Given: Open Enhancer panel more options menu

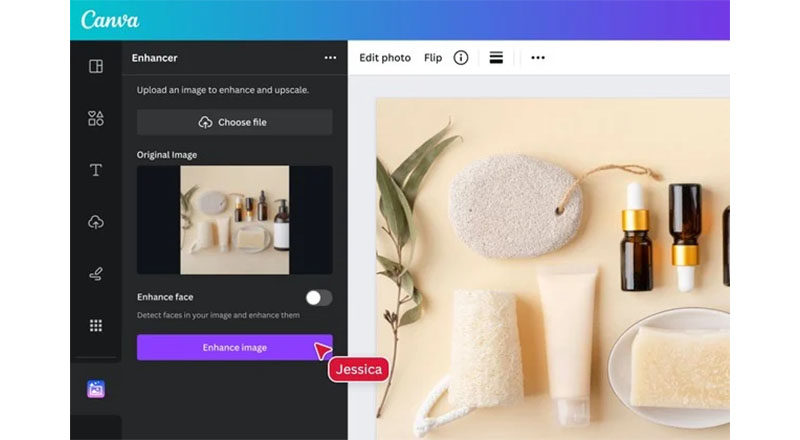Looking at the screenshot, I should (330, 58).
